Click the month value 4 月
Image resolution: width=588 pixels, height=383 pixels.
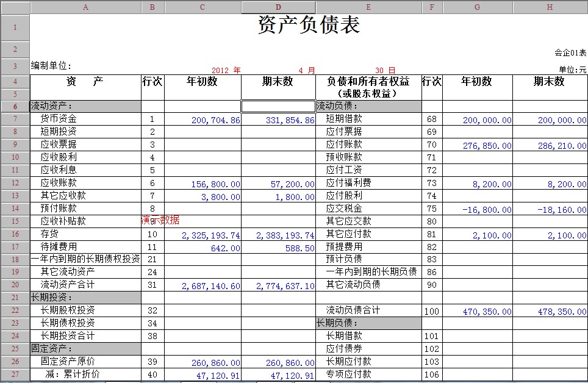coord(307,70)
